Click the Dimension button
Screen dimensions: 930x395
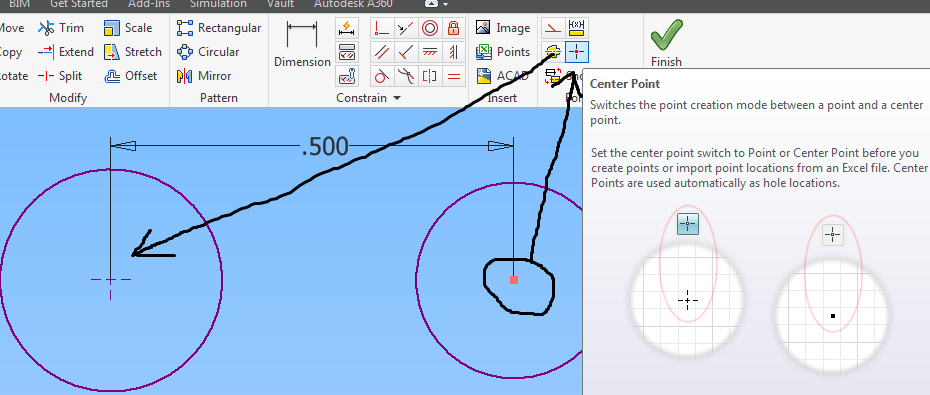click(302, 45)
